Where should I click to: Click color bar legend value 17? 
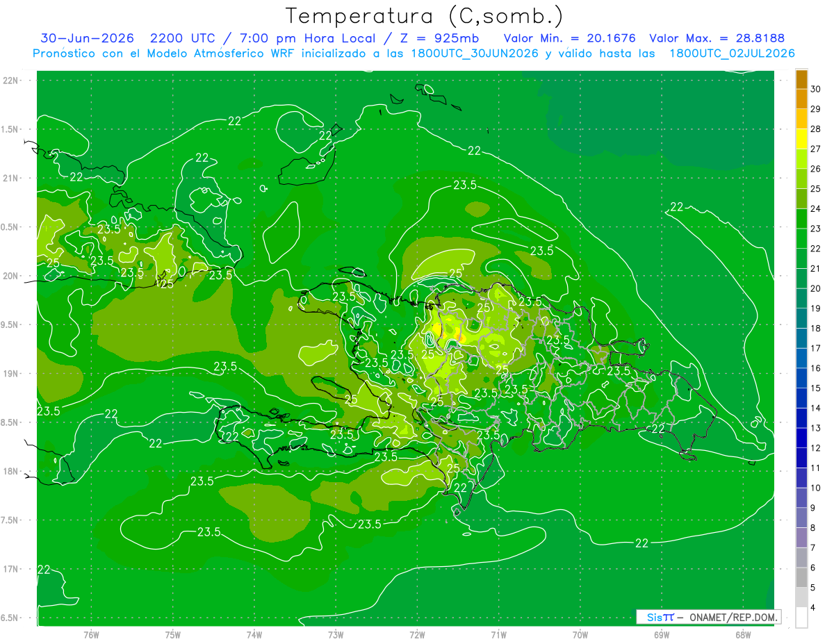tap(816, 348)
